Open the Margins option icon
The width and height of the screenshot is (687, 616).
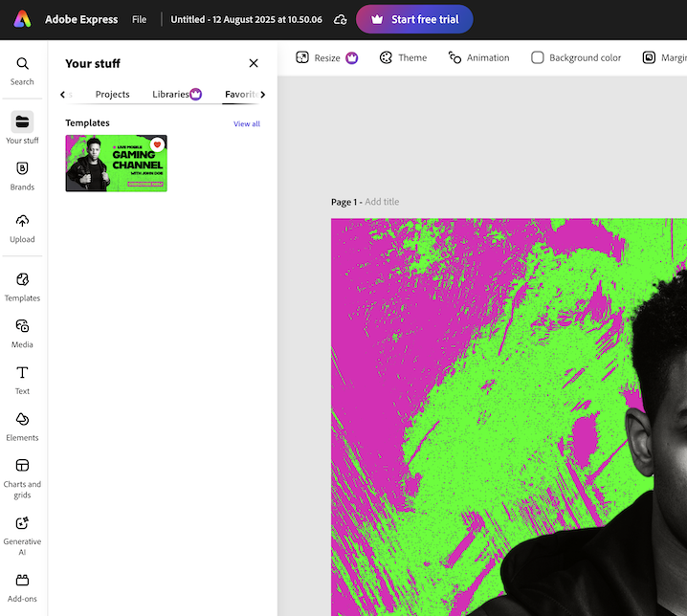coord(649,57)
